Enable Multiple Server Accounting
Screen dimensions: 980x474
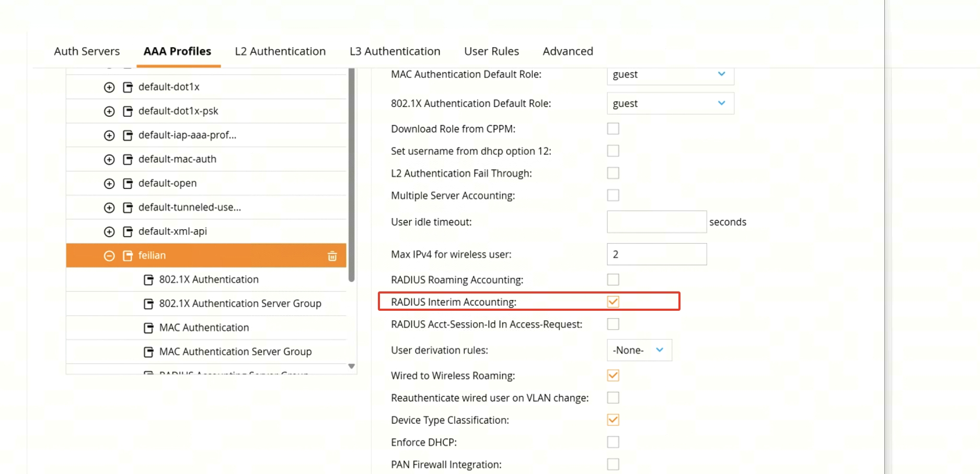click(613, 195)
